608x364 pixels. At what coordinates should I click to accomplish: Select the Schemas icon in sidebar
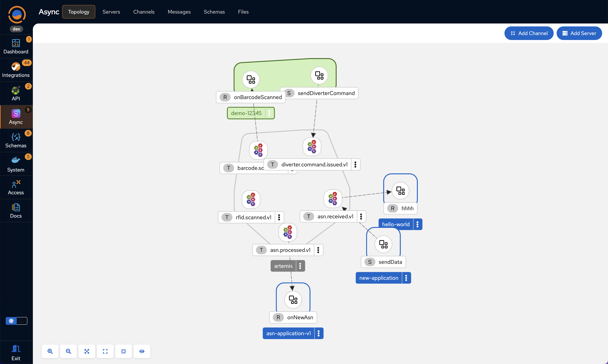[x=16, y=140]
